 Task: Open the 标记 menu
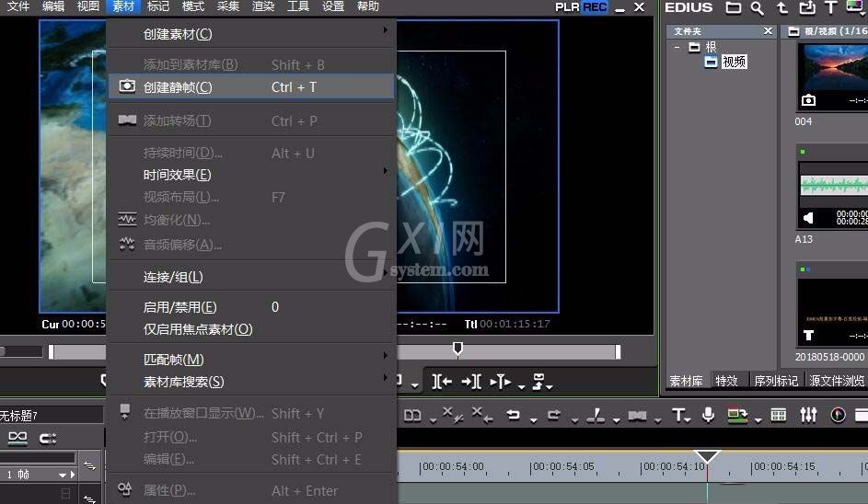158,6
